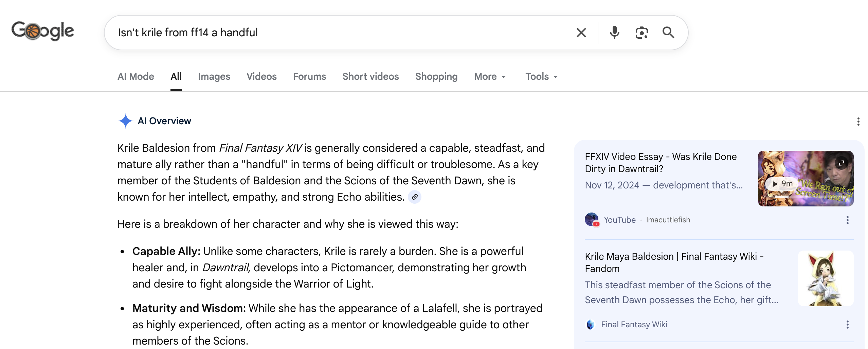Switch to AI Mode tab
This screenshot has height=349, width=868.
pyautogui.click(x=136, y=77)
